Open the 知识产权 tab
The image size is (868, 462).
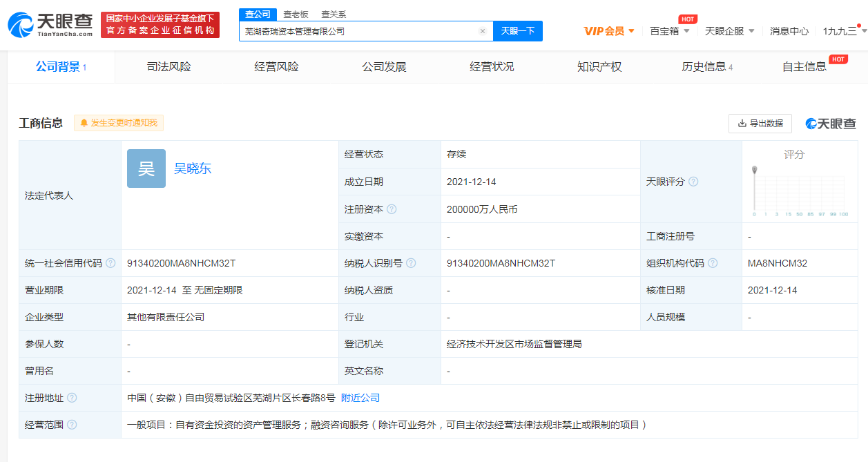click(x=599, y=67)
